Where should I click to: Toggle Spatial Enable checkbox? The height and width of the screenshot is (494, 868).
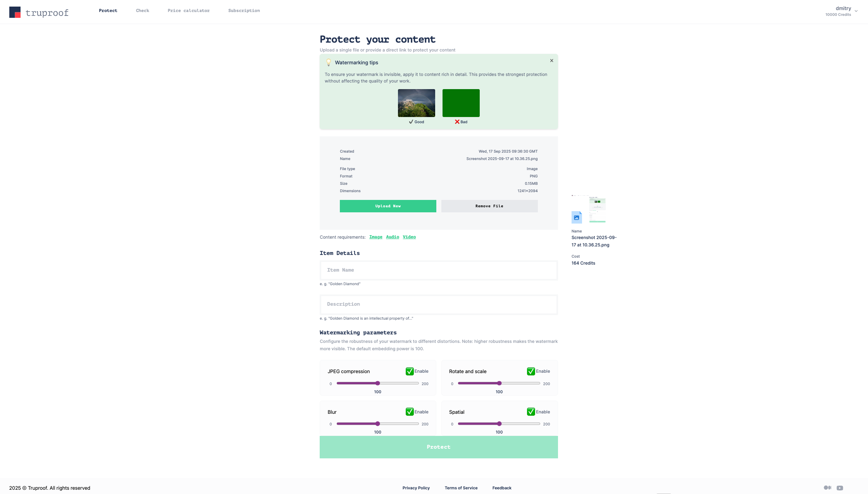(531, 412)
